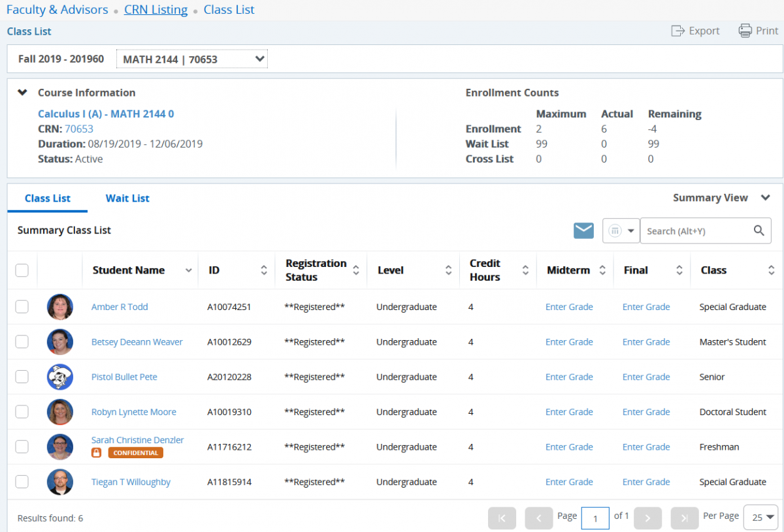Click Robyn Lynette Moore's profile photo
This screenshot has height=532, width=784.
(x=60, y=412)
